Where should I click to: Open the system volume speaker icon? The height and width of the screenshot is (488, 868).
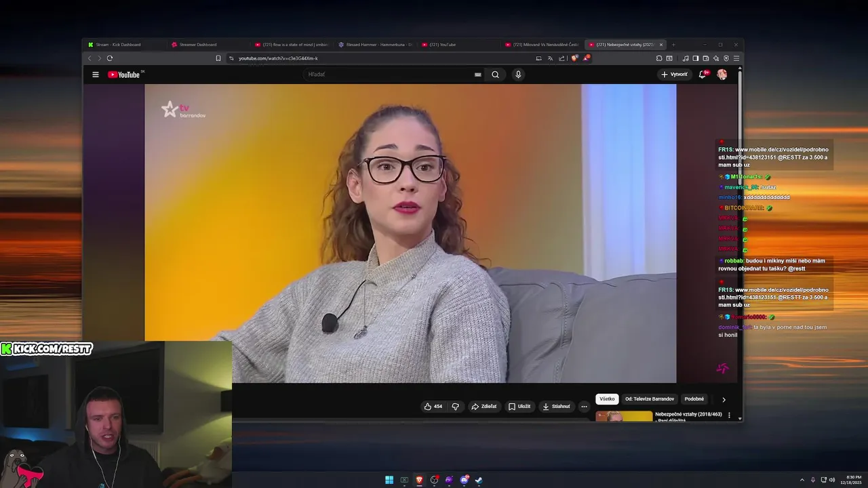(832, 480)
